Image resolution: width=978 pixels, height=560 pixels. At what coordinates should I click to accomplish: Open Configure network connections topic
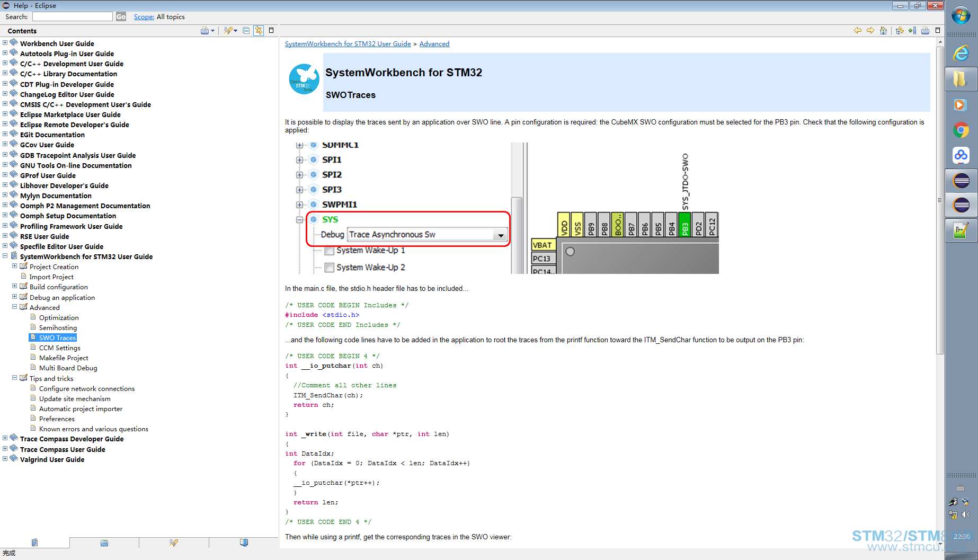(x=87, y=389)
